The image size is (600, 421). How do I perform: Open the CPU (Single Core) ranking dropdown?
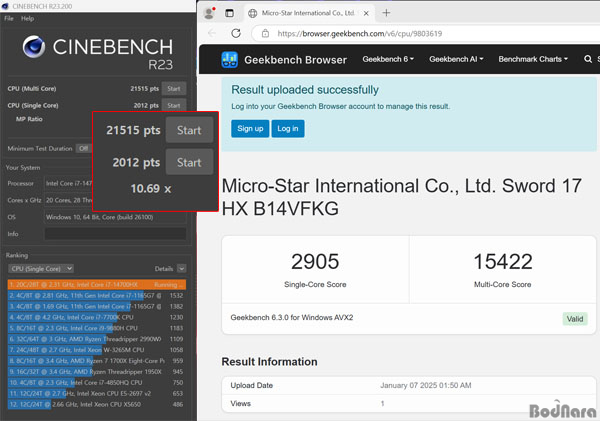(41, 269)
